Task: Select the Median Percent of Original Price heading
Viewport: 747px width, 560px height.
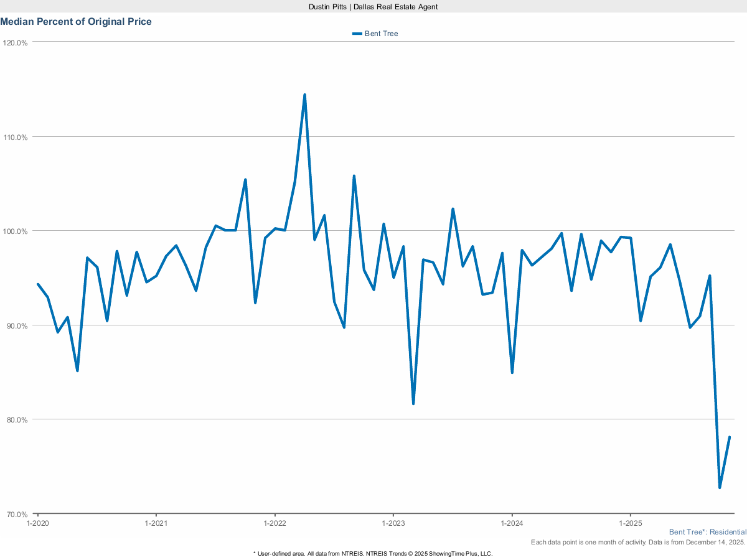Action: point(77,21)
